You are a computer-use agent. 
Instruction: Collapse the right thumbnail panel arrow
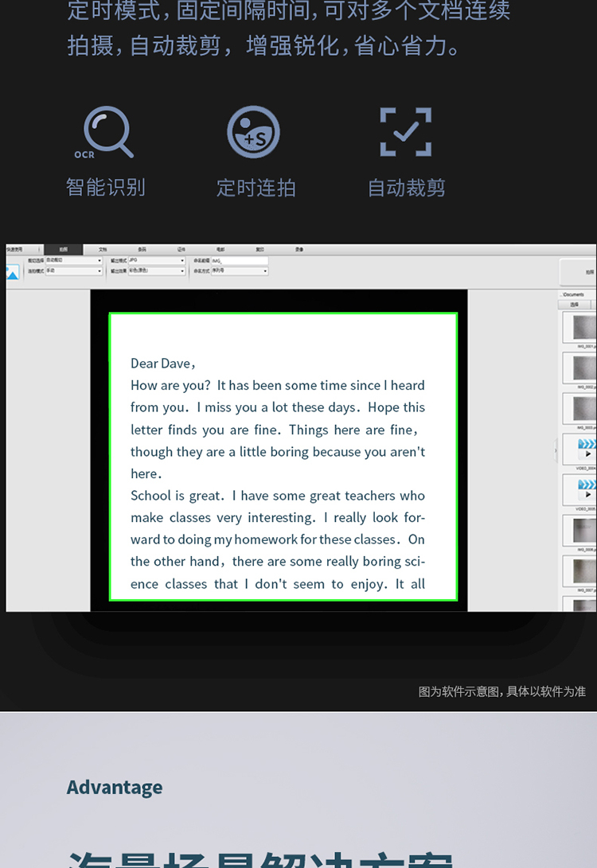pos(556,450)
